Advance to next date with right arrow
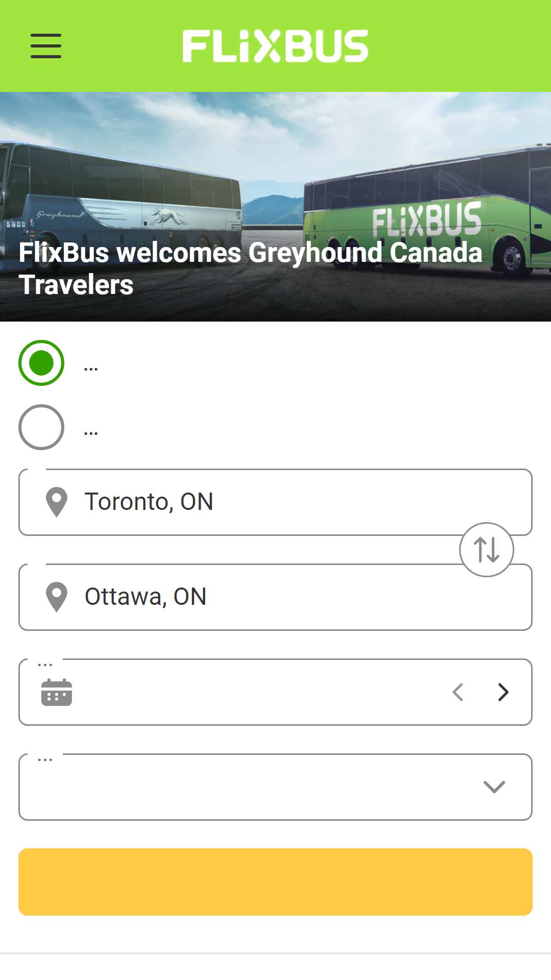 pyautogui.click(x=503, y=692)
